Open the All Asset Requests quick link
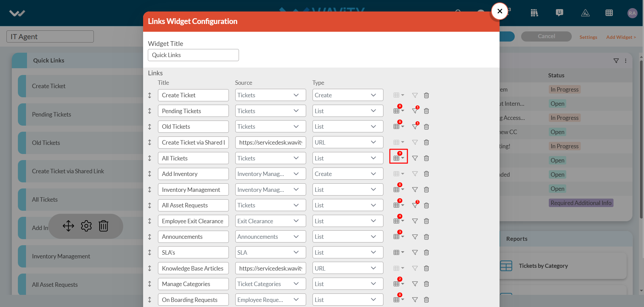Screen dimensions: 644x307 click(81, 285)
